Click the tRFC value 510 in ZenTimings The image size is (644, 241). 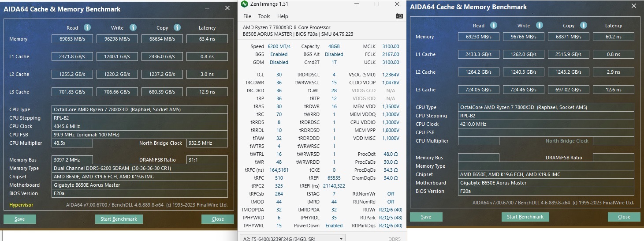point(279,178)
